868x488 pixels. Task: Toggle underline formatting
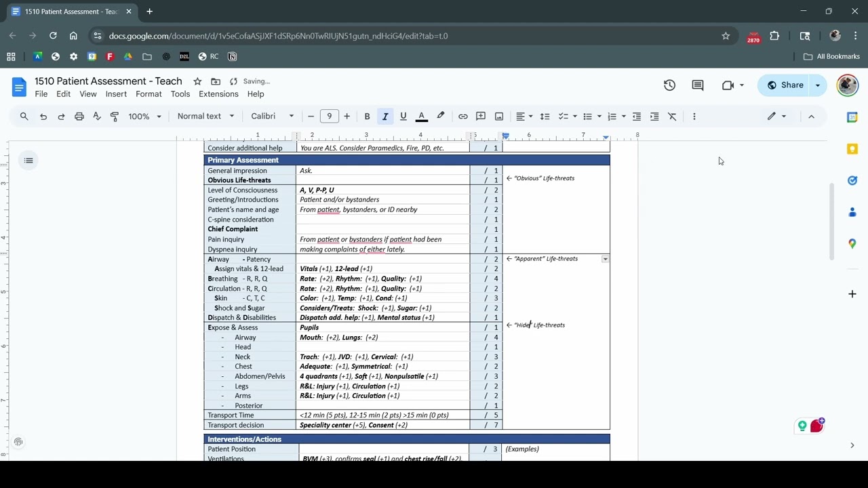pyautogui.click(x=403, y=117)
